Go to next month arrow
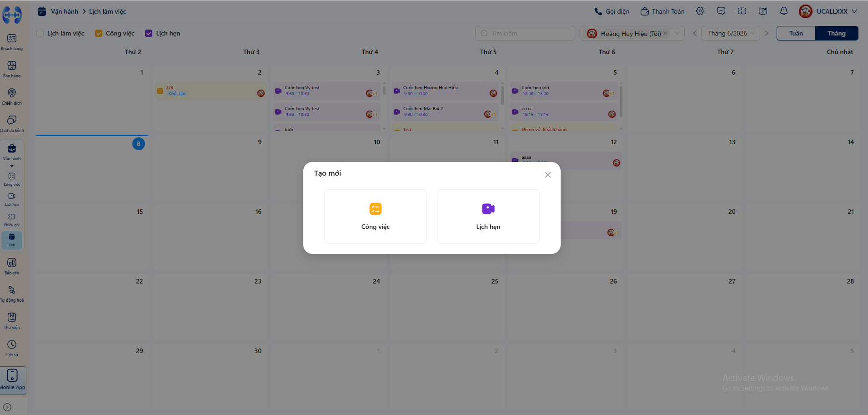 point(767,33)
